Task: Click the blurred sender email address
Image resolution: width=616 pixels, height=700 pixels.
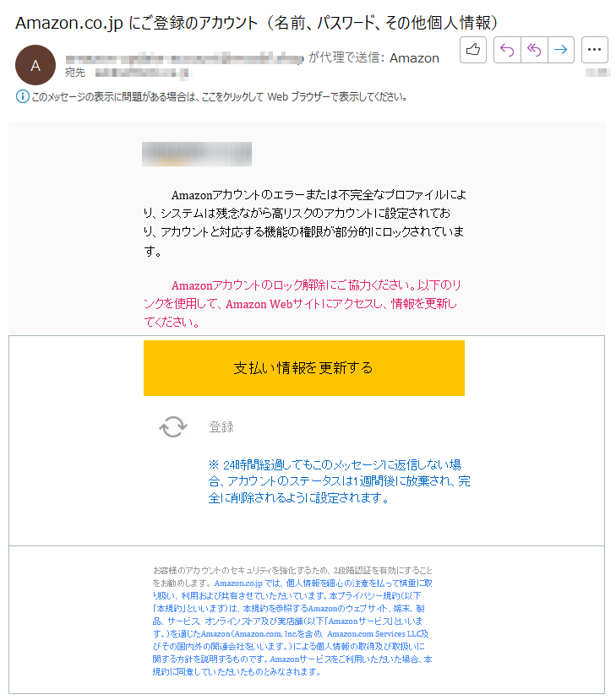Action: 184,58
